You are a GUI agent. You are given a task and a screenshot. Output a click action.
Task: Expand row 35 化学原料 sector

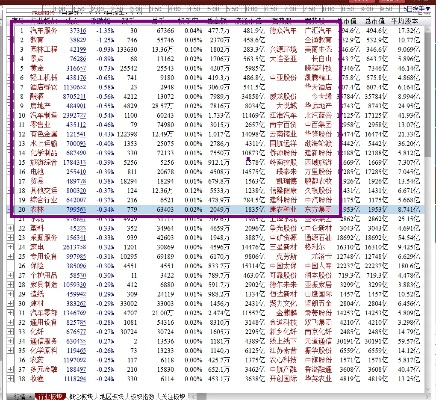(x=10, y=351)
